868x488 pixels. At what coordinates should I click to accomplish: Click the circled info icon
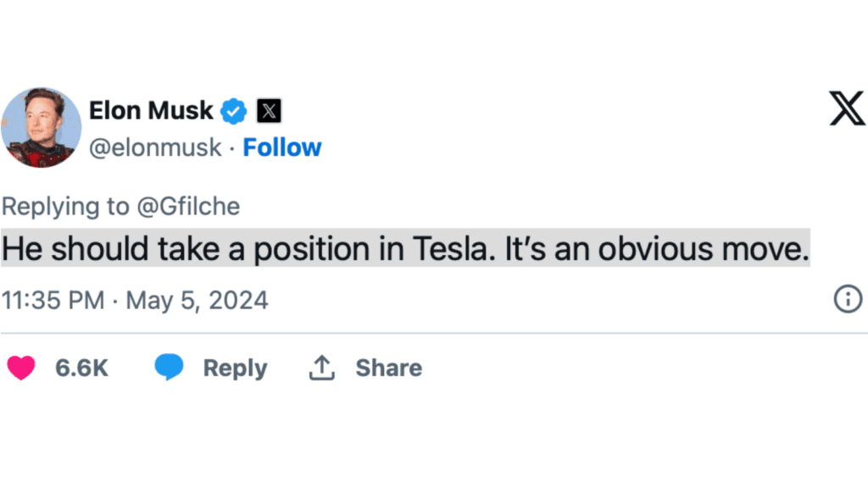click(x=848, y=299)
